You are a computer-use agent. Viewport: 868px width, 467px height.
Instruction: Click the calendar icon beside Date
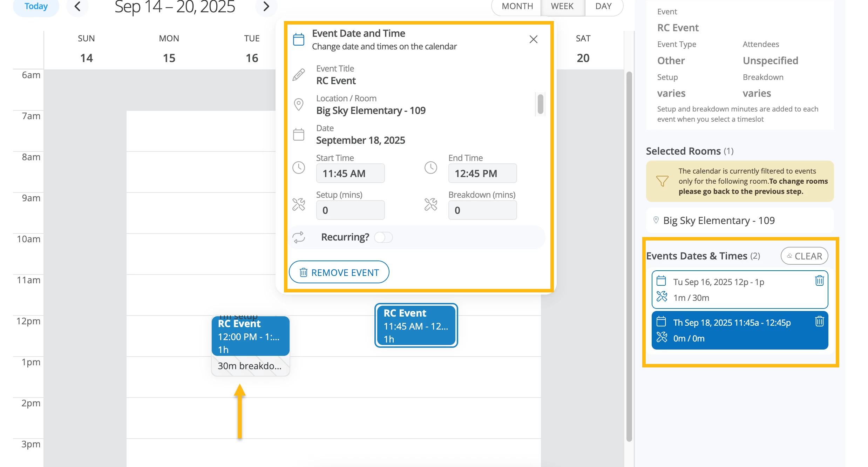coord(299,134)
